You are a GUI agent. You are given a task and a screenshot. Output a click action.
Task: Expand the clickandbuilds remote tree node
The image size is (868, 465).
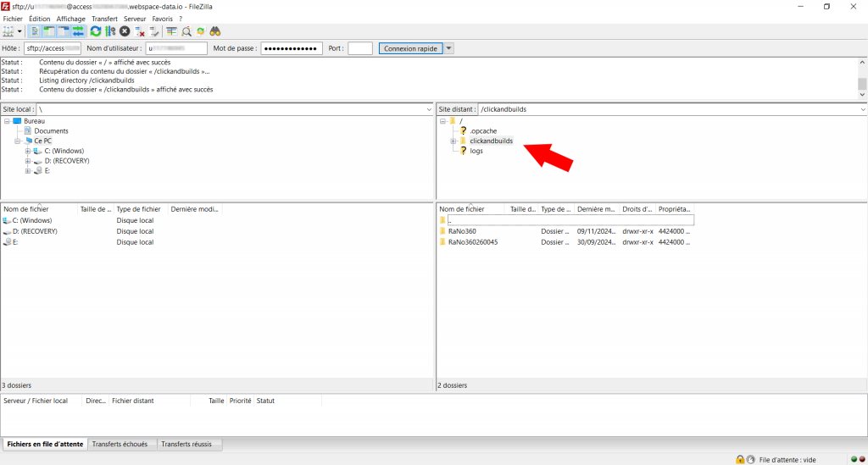(453, 141)
